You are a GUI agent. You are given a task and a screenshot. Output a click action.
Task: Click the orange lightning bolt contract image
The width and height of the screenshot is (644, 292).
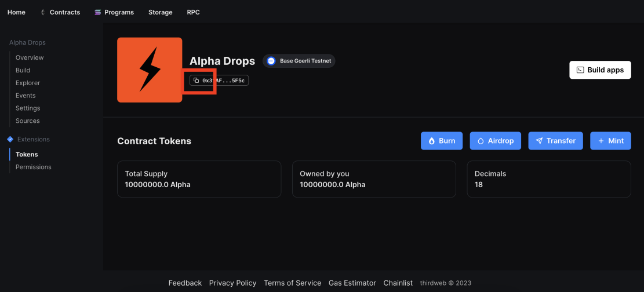(x=150, y=70)
